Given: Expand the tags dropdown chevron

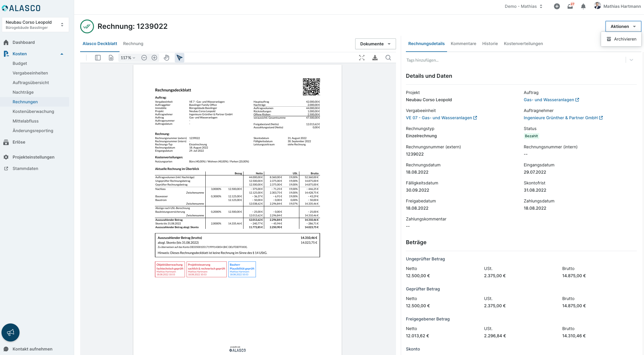Looking at the screenshot, I should pos(631,60).
